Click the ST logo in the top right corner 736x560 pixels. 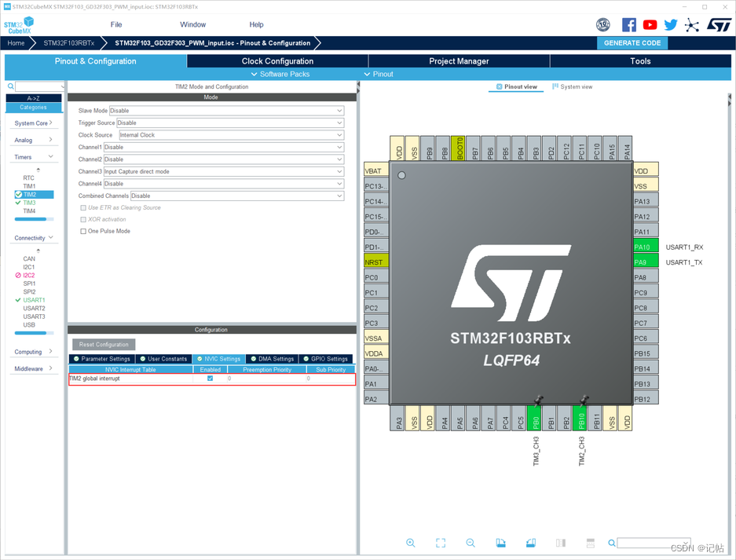pyautogui.click(x=717, y=24)
